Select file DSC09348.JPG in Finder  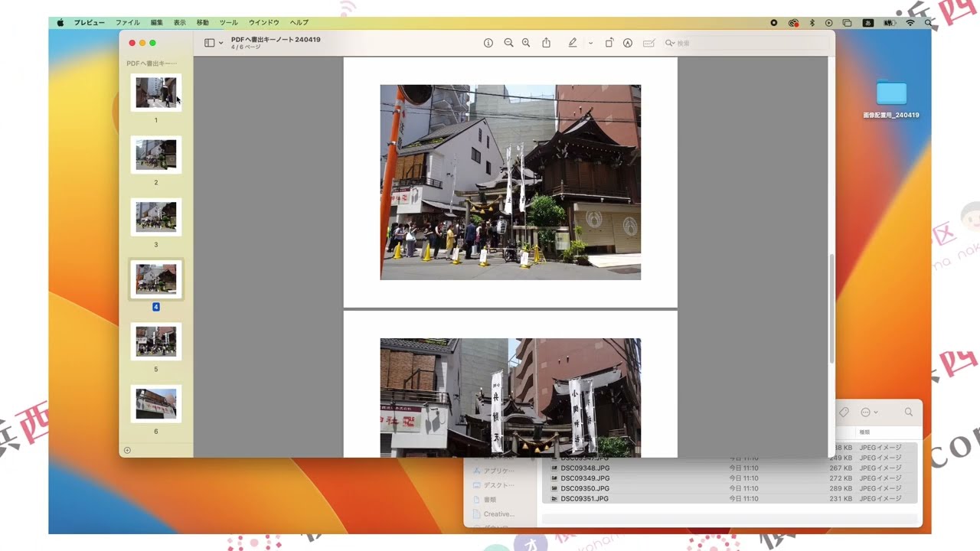(x=585, y=468)
